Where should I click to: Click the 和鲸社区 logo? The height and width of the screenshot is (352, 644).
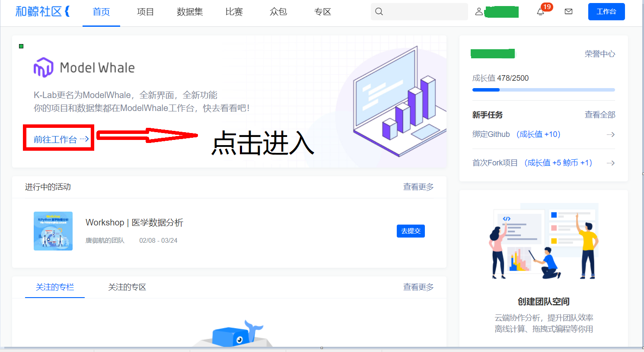[x=42, y=11]
